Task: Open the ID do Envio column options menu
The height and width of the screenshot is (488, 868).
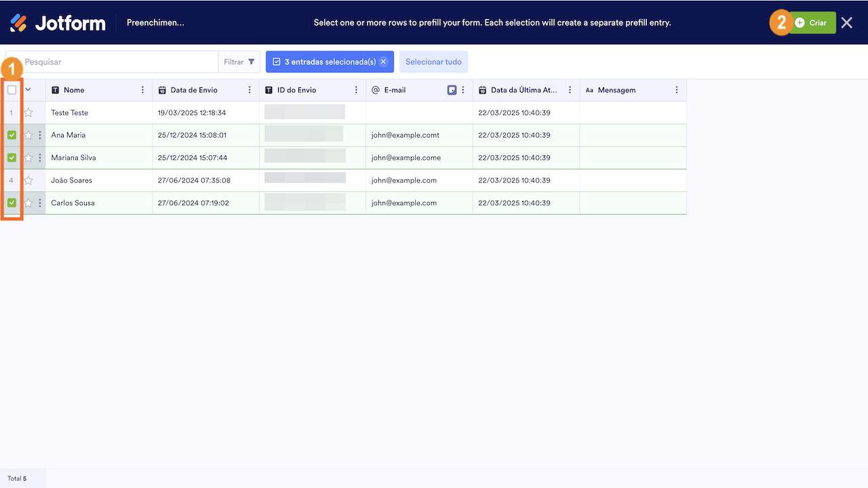Action: pyautogui.click(x=356, y=89)
